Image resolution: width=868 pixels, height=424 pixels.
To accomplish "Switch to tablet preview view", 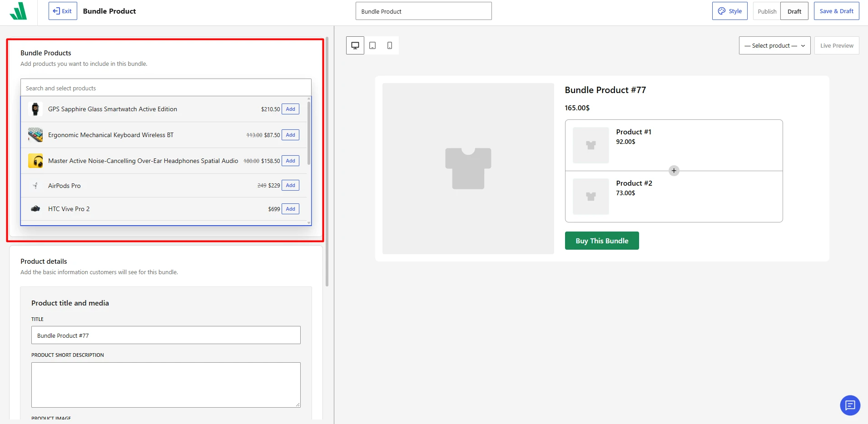I will (372, 45).
